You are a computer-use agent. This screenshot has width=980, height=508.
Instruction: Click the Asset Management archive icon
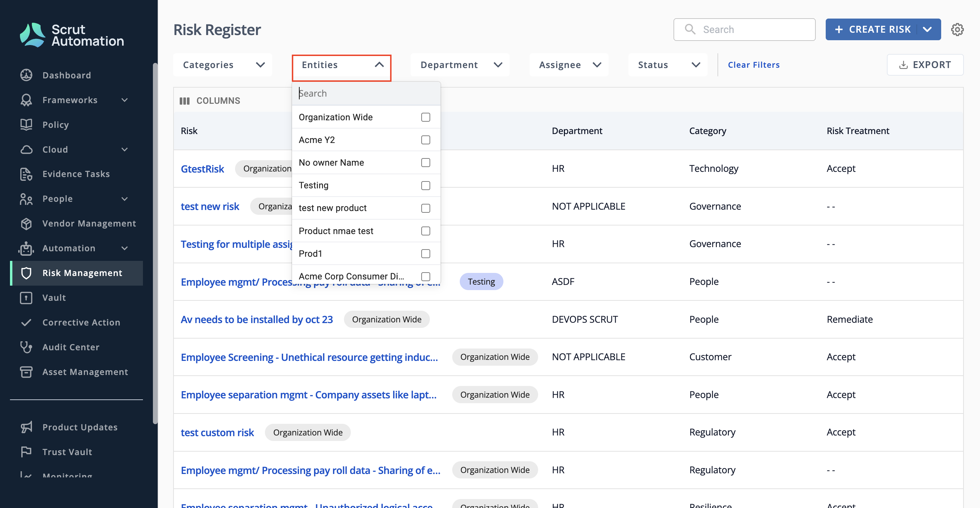tap(26, 372)
